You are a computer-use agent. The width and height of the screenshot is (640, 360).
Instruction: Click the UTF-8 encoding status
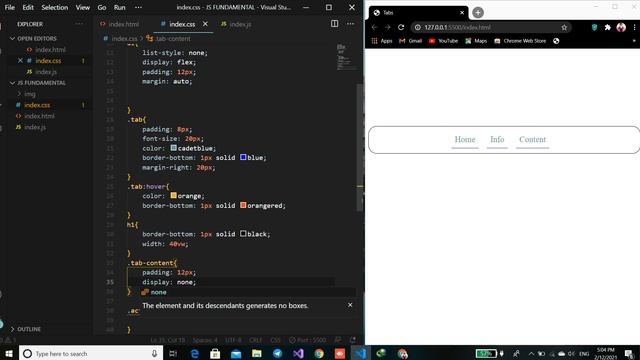pos(233,340)
